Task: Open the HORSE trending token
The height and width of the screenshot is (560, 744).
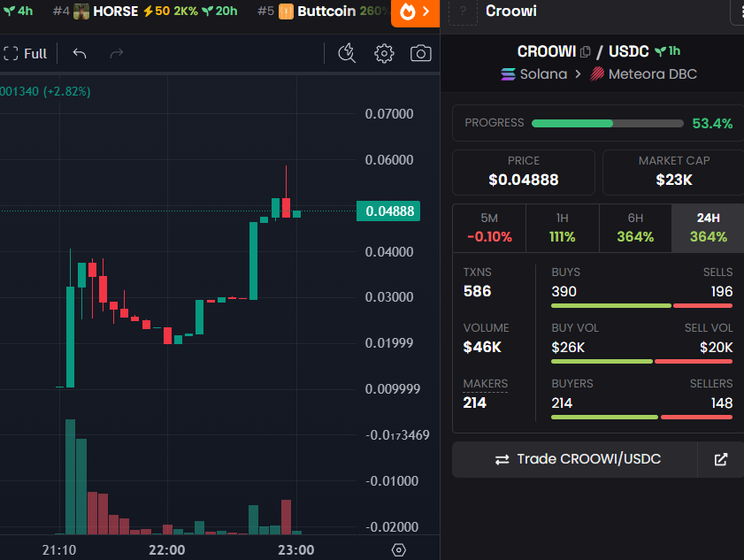Action: tap(145, 11)
